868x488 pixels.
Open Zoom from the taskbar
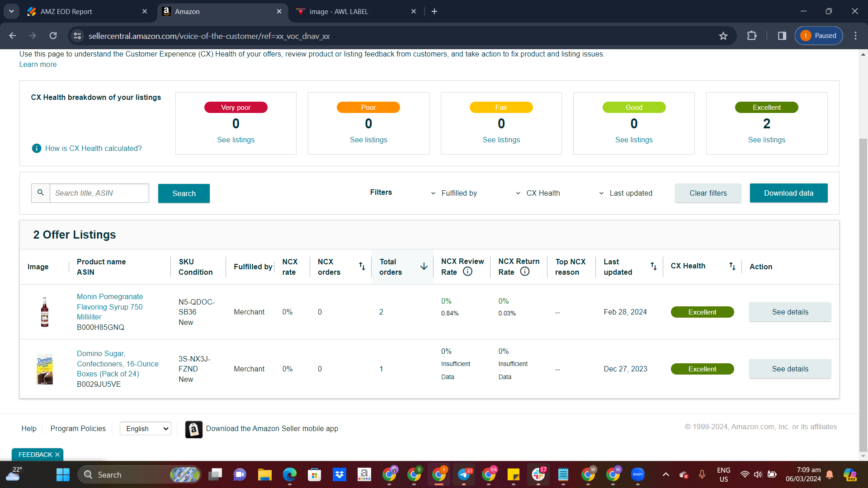pos(638,475)
